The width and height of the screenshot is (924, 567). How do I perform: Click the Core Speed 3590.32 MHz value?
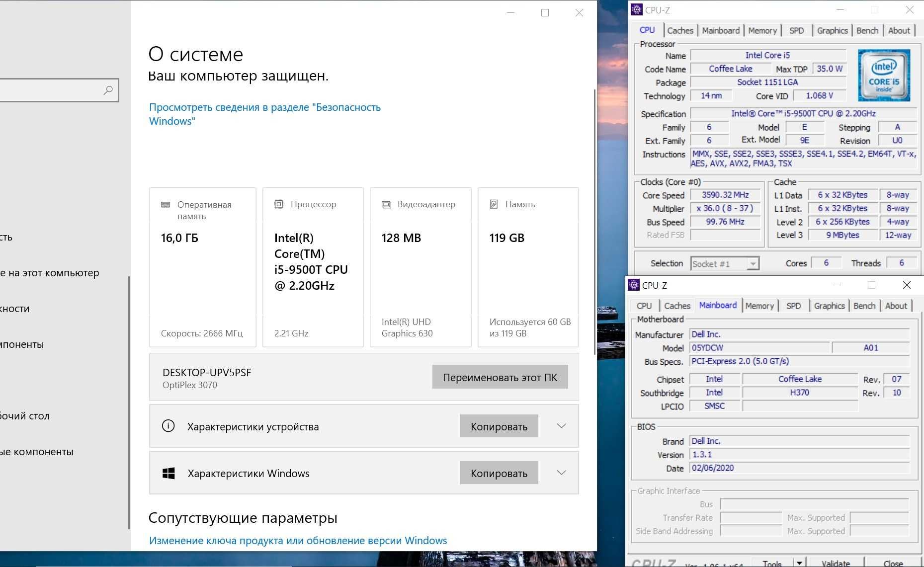pyautogui.click(x=725, y=195)
